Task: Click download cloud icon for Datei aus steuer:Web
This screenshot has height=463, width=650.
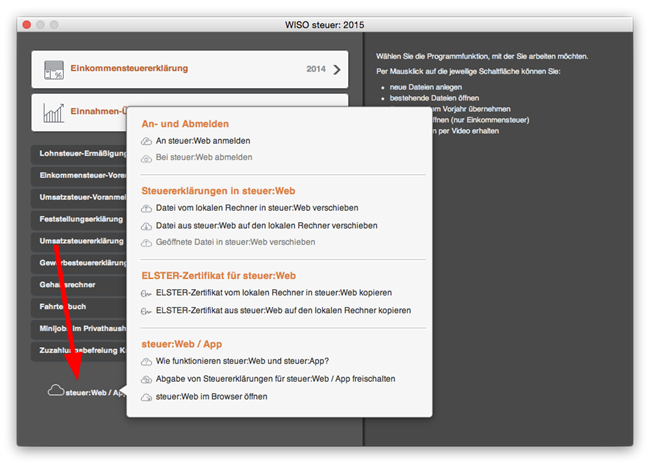Action: 146,226
